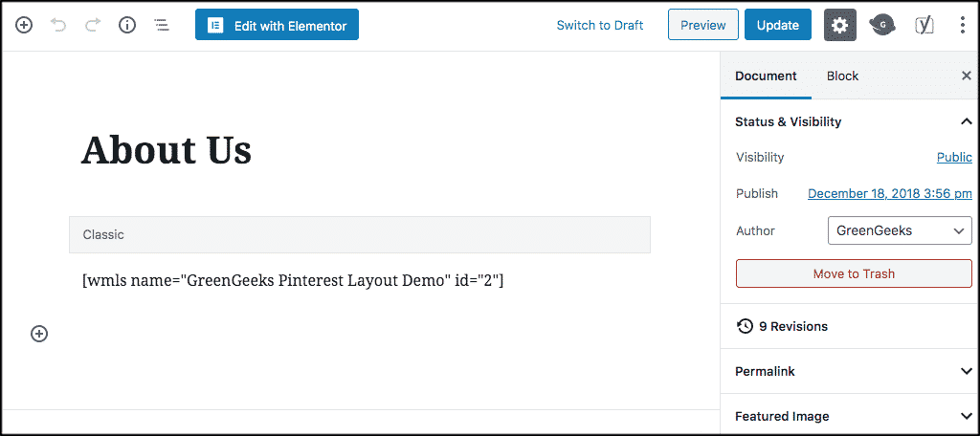The width and height of the screenshot is (980, 436).
Task: Select the Document tab
Action: click(766, 76)
